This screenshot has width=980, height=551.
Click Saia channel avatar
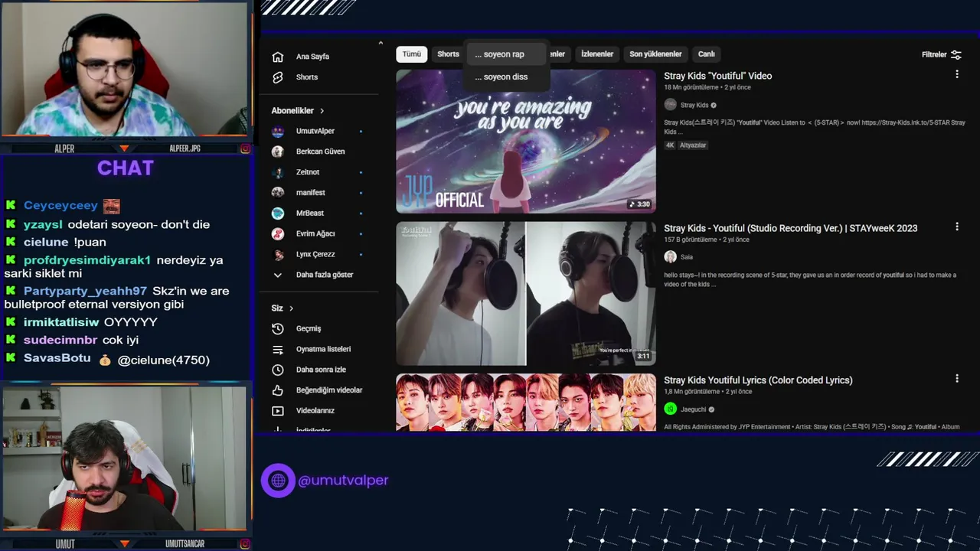[670, 257]
